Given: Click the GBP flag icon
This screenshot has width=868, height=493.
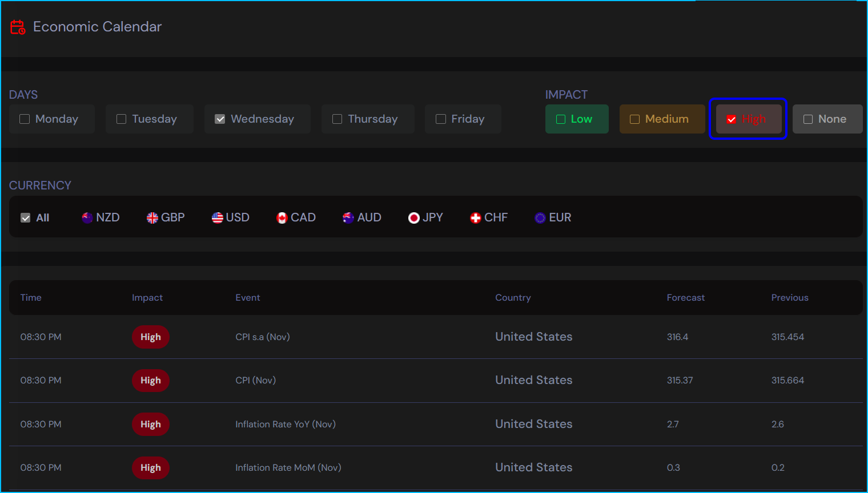Looking at the screenshot, I should 152,218.
